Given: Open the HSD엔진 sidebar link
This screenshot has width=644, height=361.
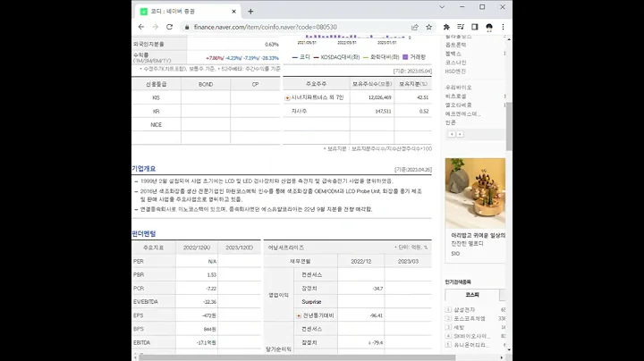Looking at the screenshot, I should point(455,71).
